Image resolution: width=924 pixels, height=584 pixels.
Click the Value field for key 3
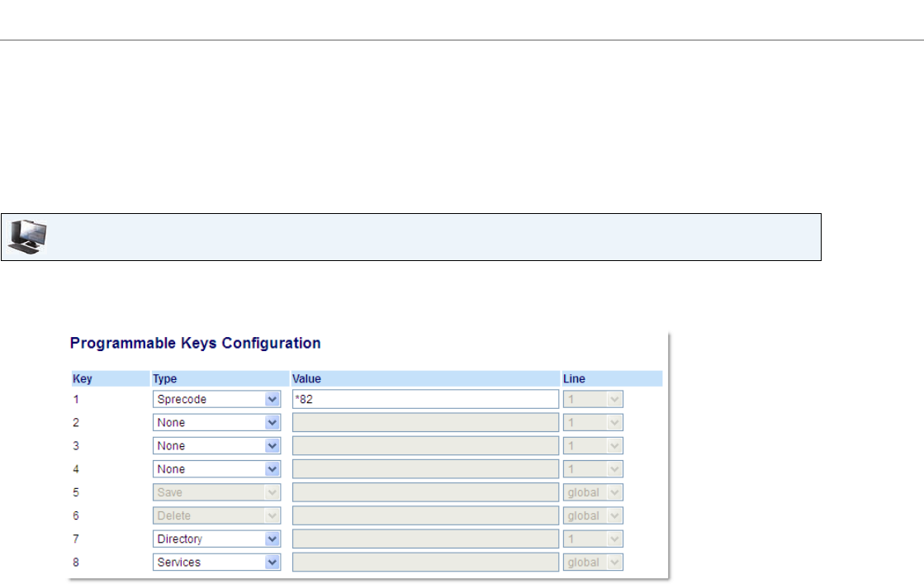point(425,445)
